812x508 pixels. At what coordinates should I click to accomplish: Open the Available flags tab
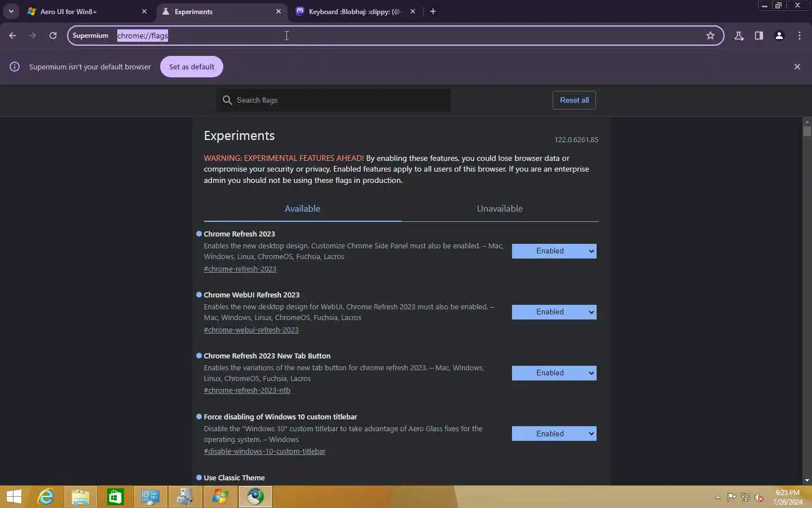point(302,209)
